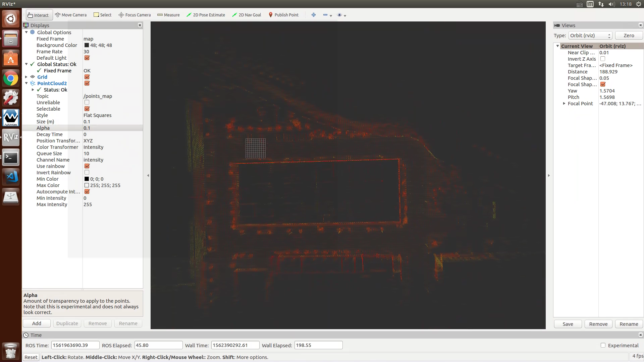Save the current view
644x362 pixels.
tap(568, 324)
